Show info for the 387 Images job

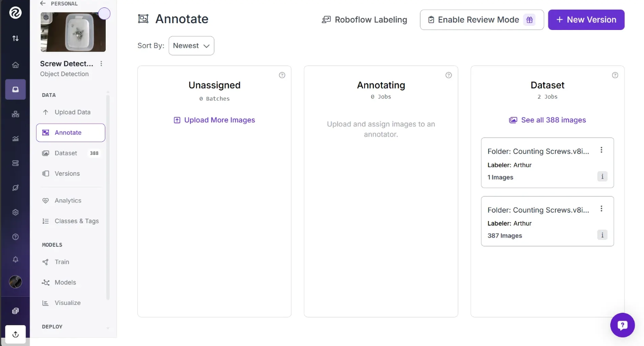point(602,235)
